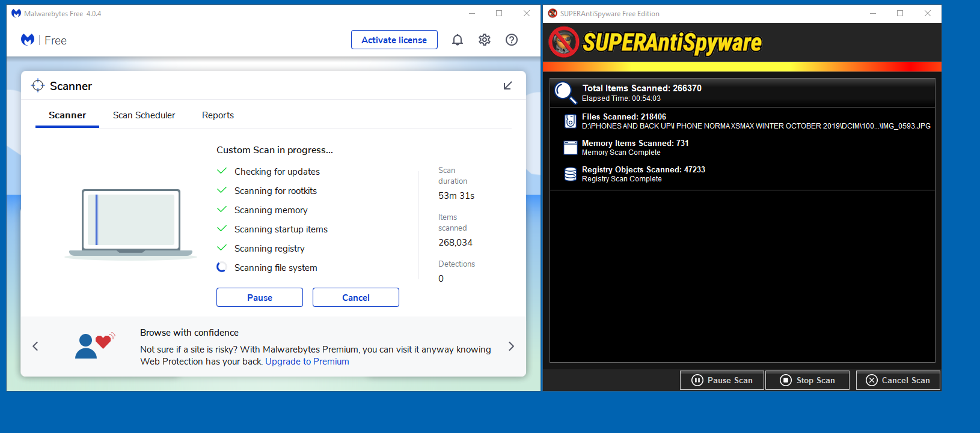The width and height of the screenshot is (980, 433).
Task: Switch to the Scanner tab
Action: pos(67,115)
